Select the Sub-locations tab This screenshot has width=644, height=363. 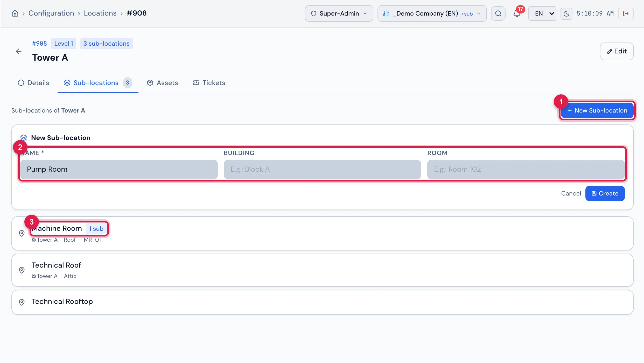point(98,83)
